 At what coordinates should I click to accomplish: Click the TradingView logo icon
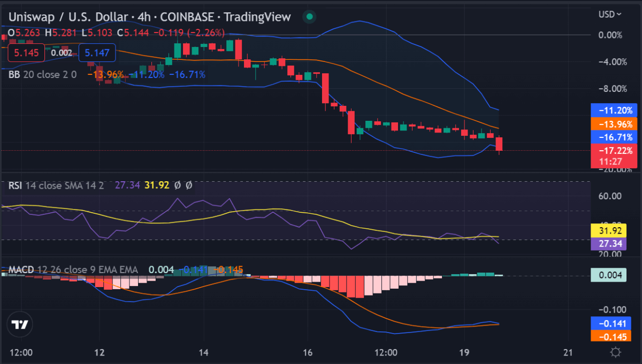[x=20, y=324]
